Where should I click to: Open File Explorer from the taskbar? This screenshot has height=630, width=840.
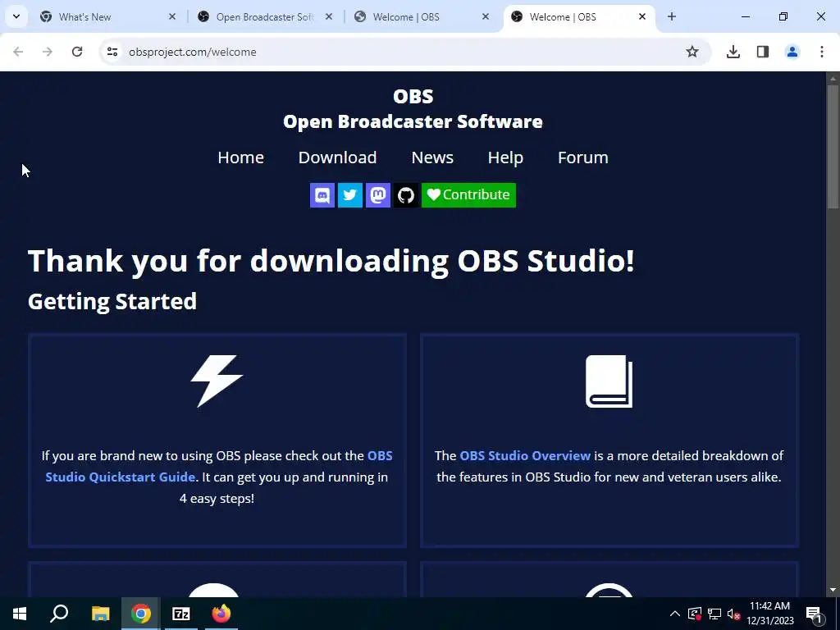pyautogui.click(x=100, y=614)
